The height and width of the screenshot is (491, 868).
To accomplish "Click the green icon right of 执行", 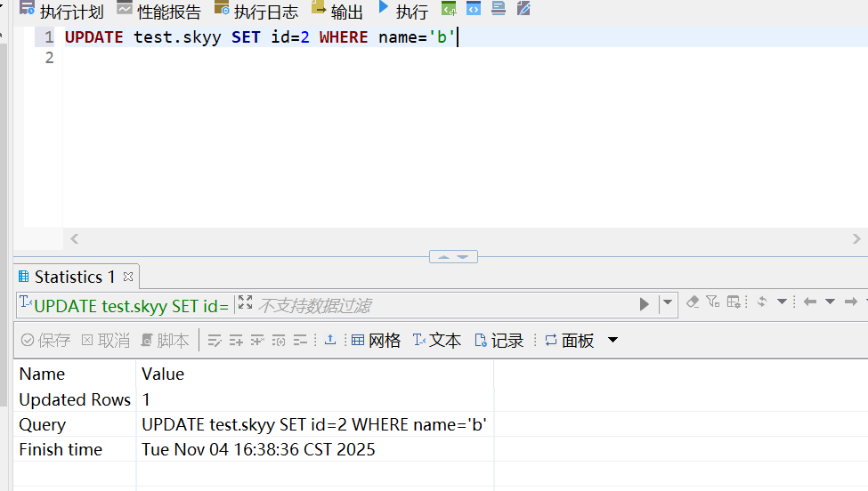I will pyautogui.click(x=450, y=9).
